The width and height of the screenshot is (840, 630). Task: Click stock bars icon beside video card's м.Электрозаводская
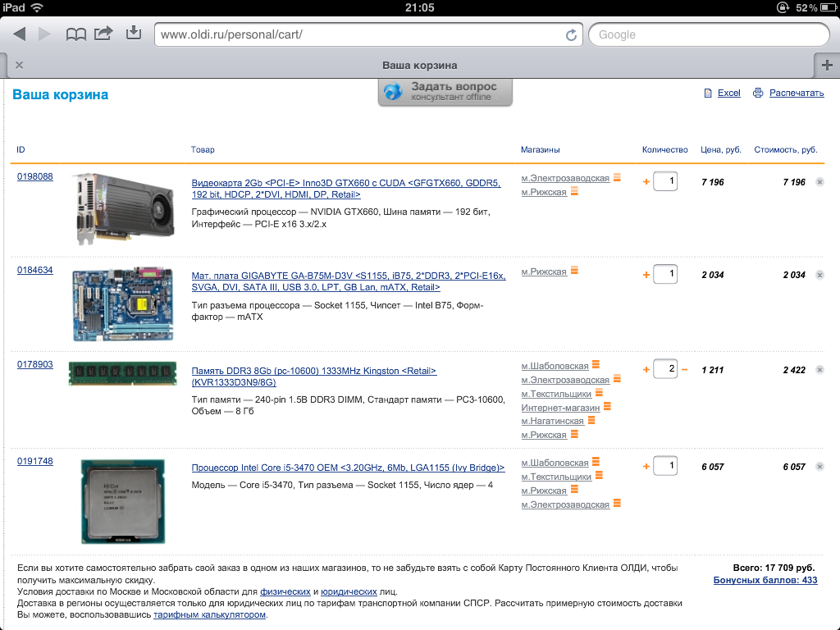click(x=617, y=177)
